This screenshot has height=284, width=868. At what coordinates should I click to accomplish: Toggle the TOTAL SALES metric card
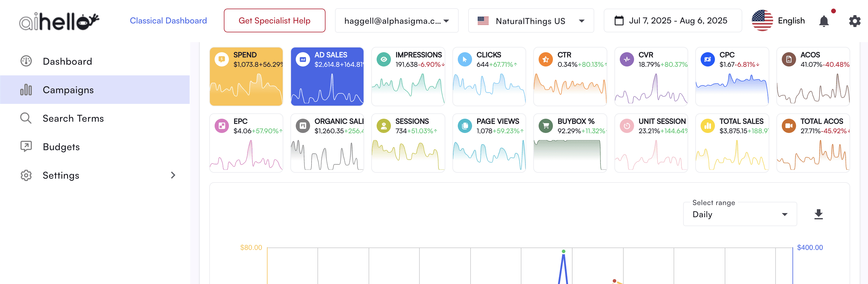[732, 143]
